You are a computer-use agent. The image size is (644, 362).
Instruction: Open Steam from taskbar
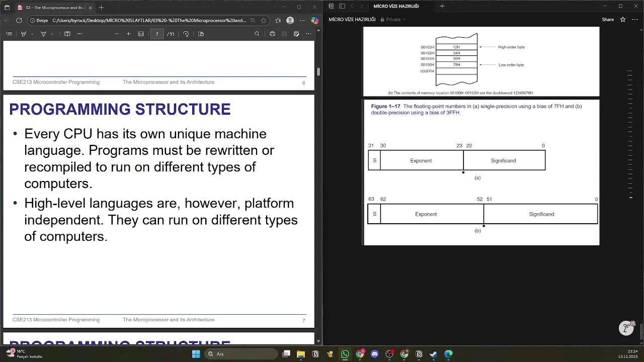click(433, 354)
